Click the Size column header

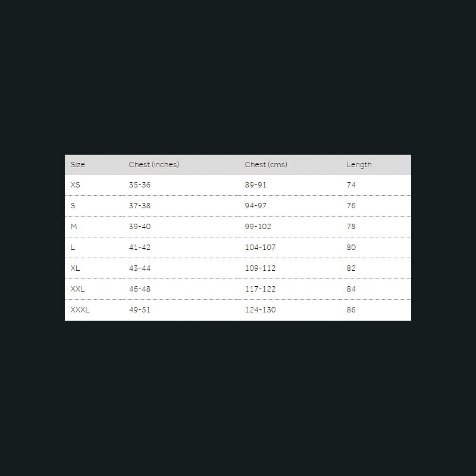[78, 165]
